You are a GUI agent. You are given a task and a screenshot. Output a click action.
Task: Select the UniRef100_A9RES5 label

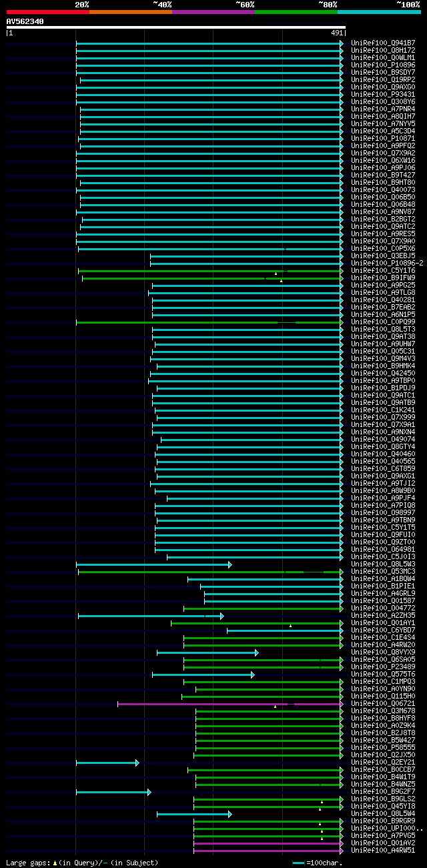pyautogui.click(x=383, y=234)
